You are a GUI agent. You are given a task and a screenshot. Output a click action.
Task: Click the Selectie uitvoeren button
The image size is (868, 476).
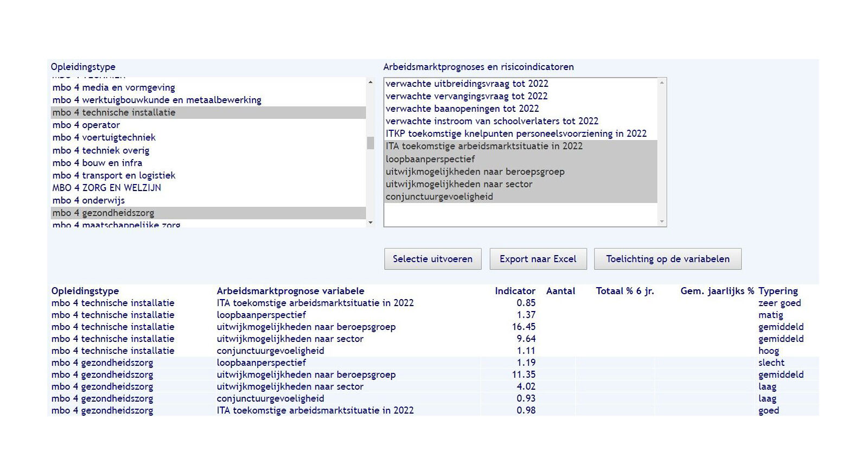point(432,259)
